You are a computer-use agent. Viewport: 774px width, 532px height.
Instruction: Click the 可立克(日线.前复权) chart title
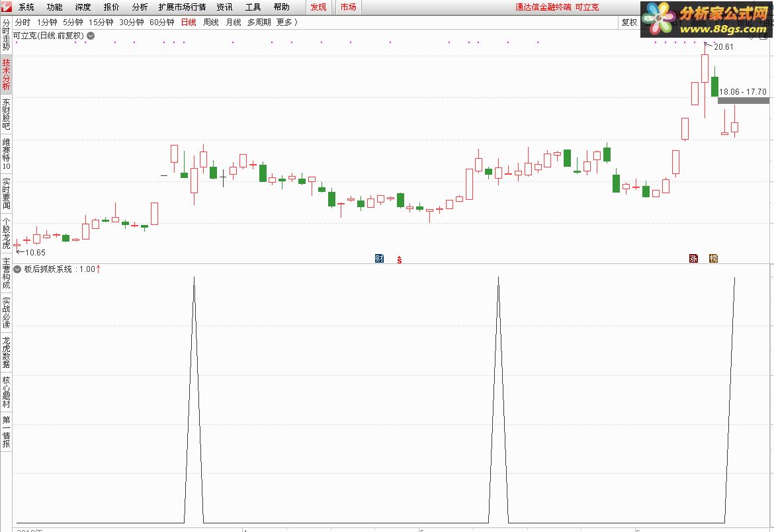point(48,36)
